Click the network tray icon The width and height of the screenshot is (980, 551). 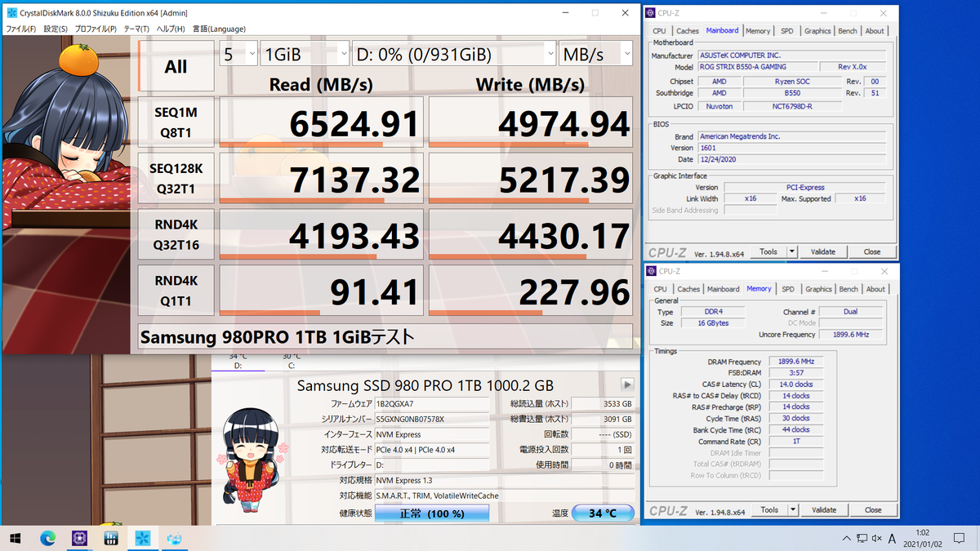[862, 538]
